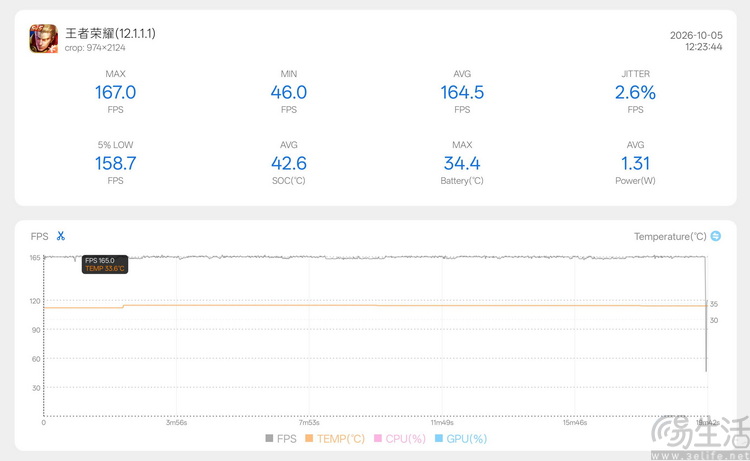Toggle TEMP(°C) series in chart legend
750x461 pixels.
pos(335,439)
